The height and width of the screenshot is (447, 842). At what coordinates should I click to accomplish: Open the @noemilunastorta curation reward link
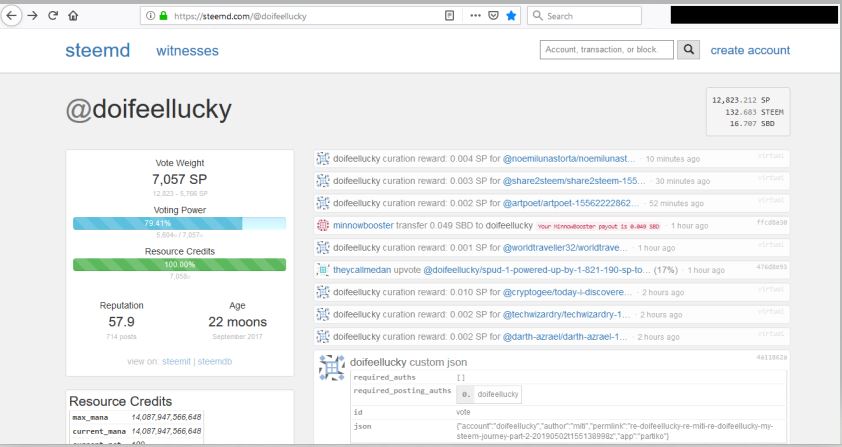(568, 159)
